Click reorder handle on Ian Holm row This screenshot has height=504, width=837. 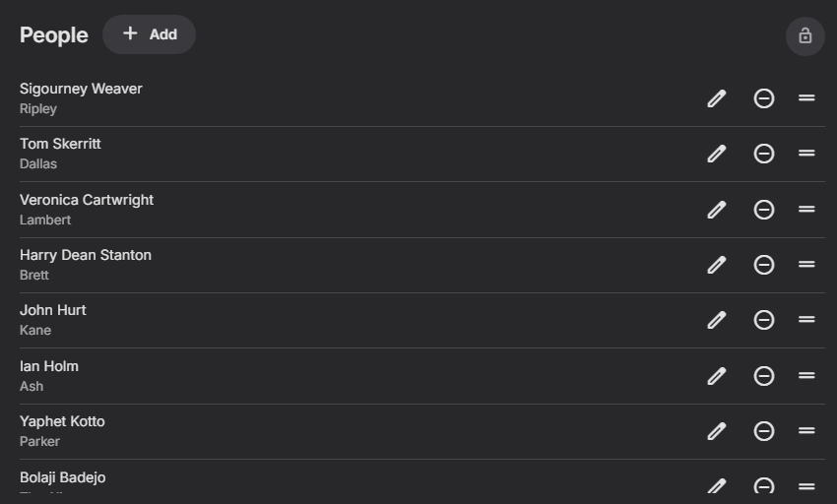click(x=806, y=376)
